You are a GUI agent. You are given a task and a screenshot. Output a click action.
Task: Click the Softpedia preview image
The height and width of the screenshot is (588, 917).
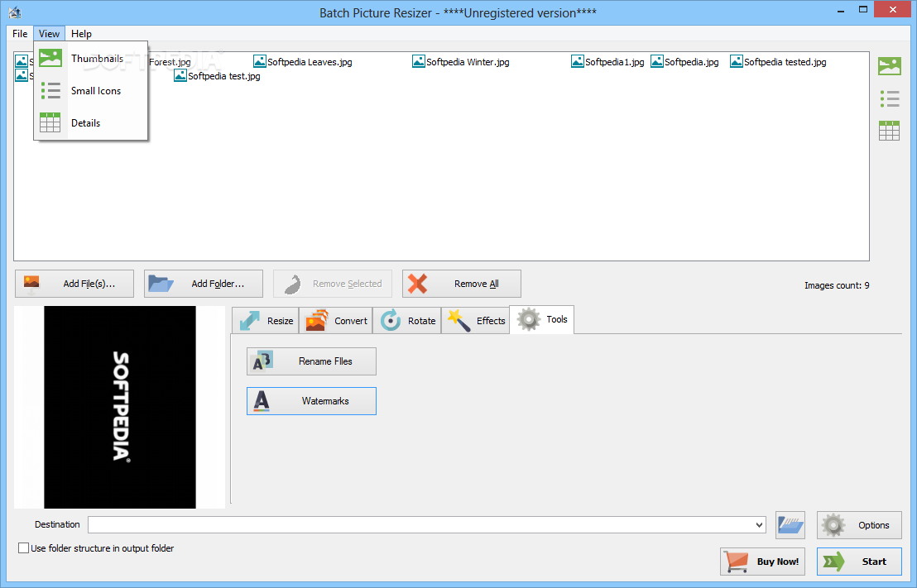(120, 408)
